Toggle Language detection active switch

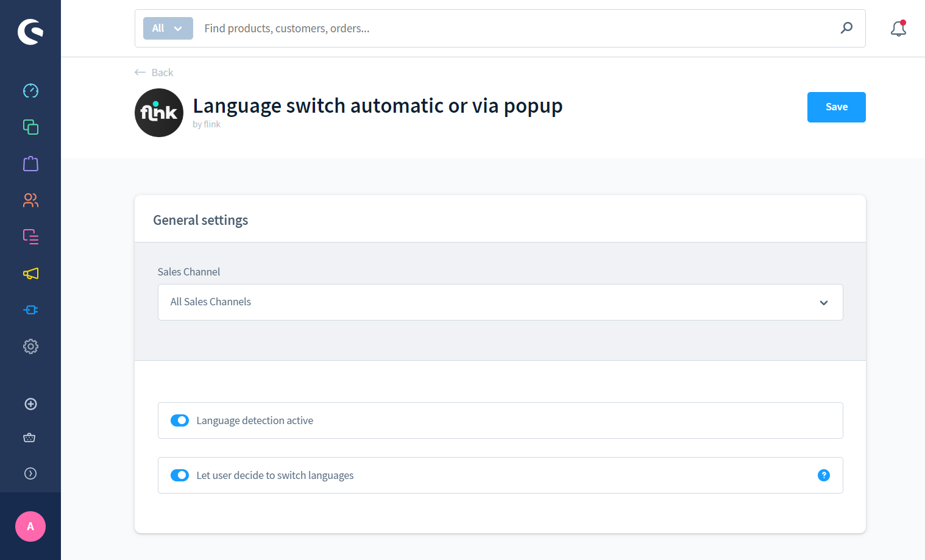180,420
